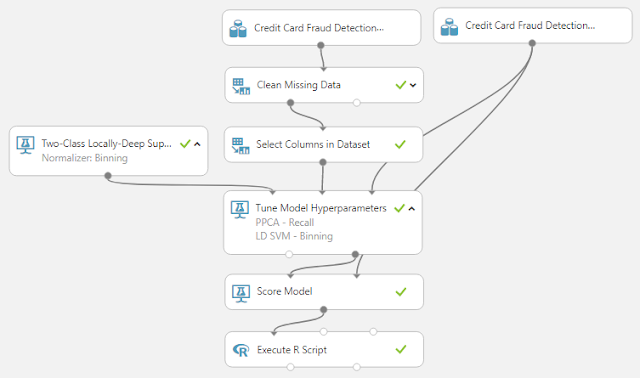Screen dimensions: 640x378
Task: Click the filled trained-model output port of Tune Model Hyperparameters
Action: [x=355, y=254]
